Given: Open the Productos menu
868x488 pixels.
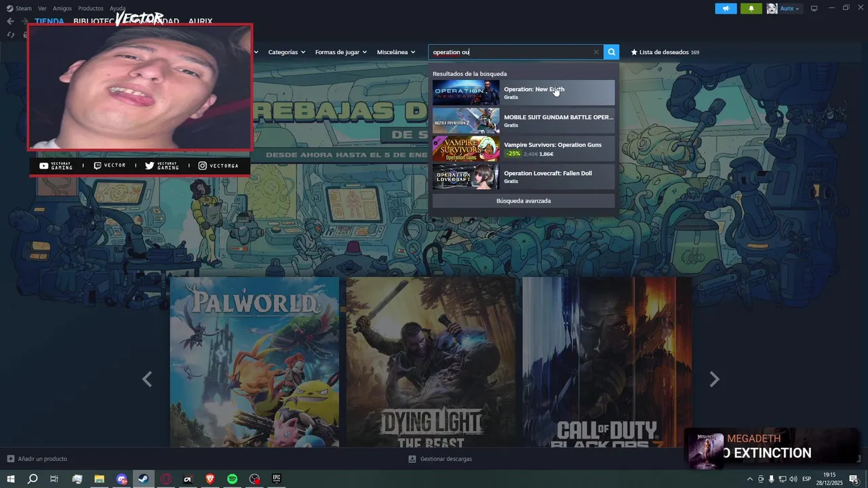Looking at the screenshot, I should [91, 9].
